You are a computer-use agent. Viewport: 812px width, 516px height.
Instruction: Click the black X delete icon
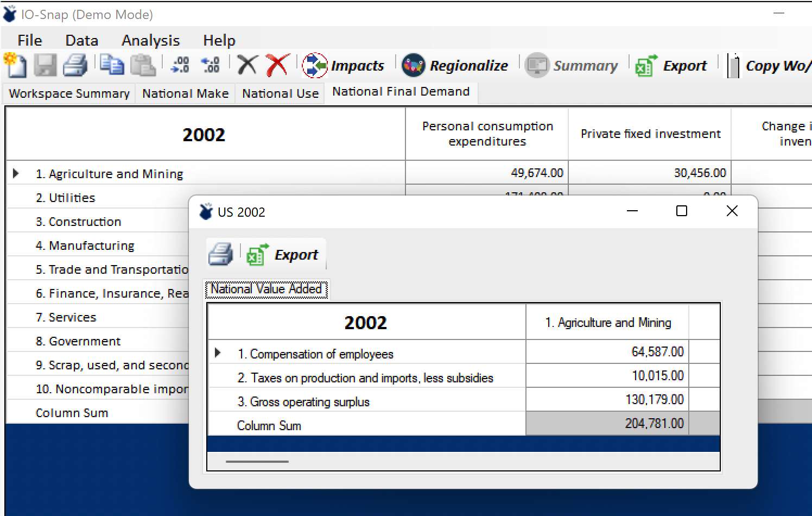[x=248, y=65]
